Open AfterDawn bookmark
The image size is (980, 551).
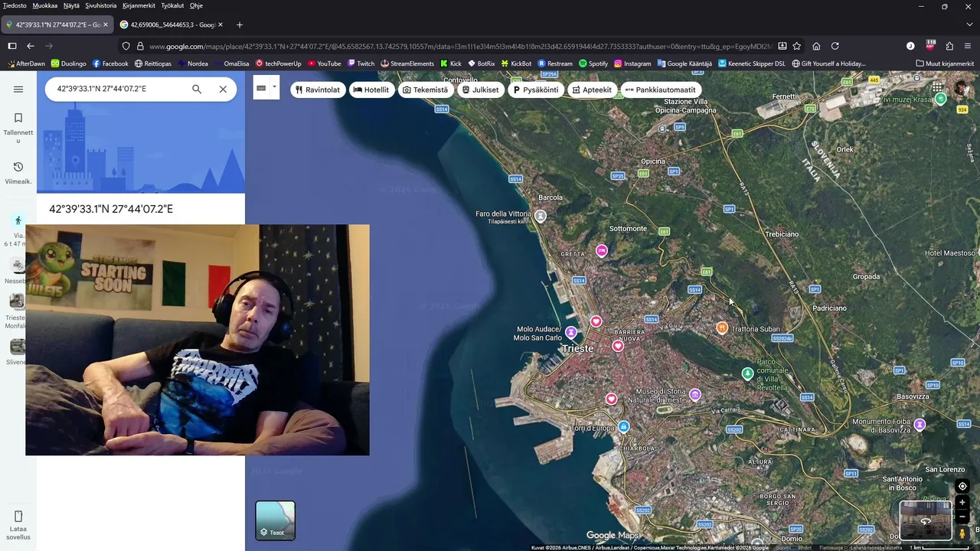click(x=25, y=64)
